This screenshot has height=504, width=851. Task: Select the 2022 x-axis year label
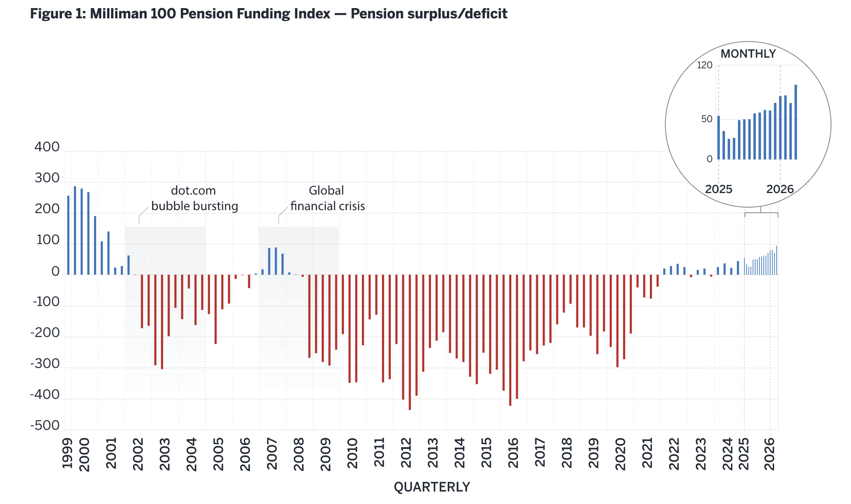pos(674,454)
